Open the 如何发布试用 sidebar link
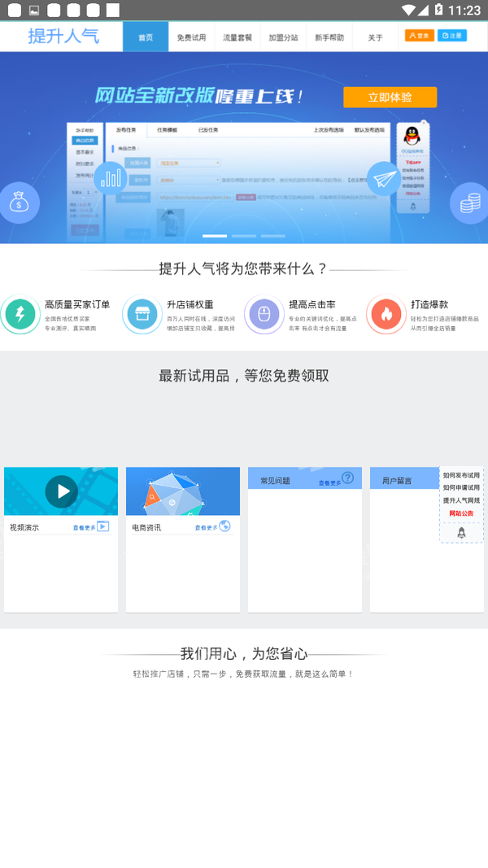The height and width of the screenshot is (868, 488). 461,475
